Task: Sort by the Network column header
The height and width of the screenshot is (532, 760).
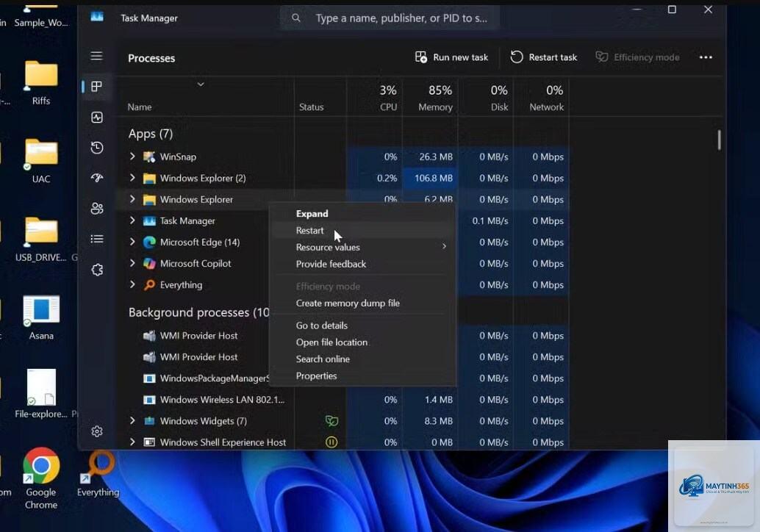Action: tap(541, 98)
